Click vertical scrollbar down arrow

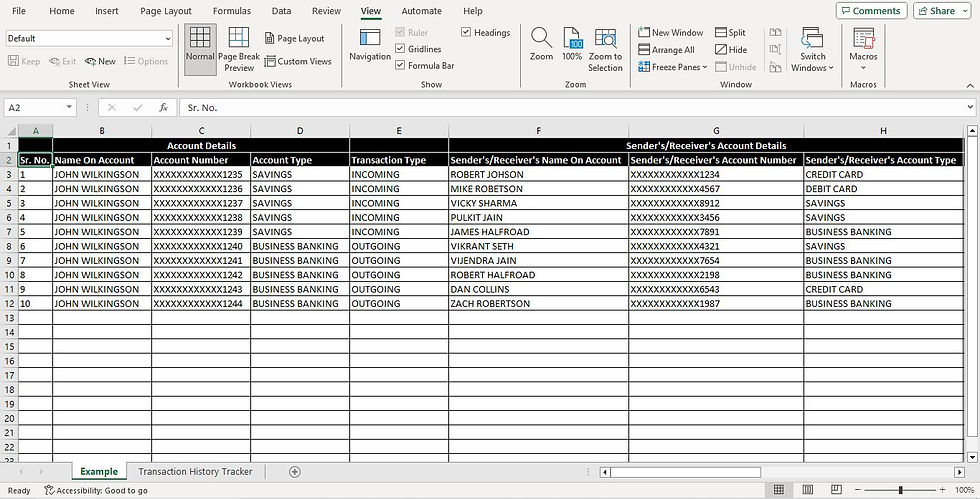click(x=972, y=458)
